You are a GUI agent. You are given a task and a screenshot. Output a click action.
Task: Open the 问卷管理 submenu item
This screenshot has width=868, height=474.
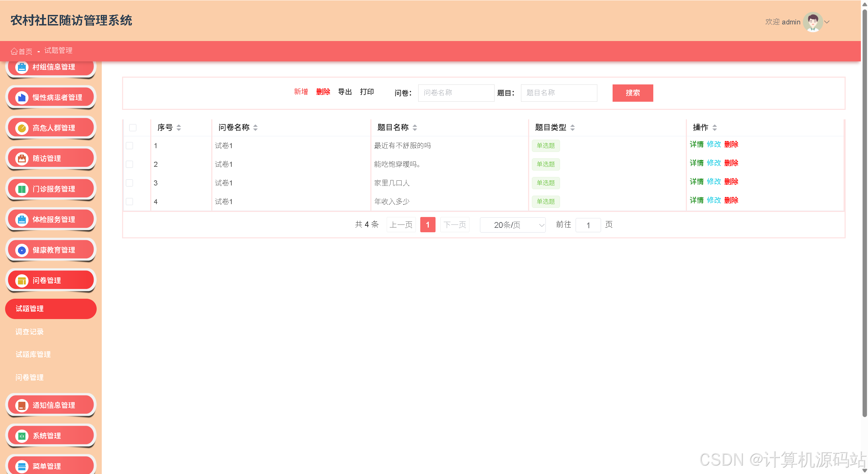[x=30, y=378]
